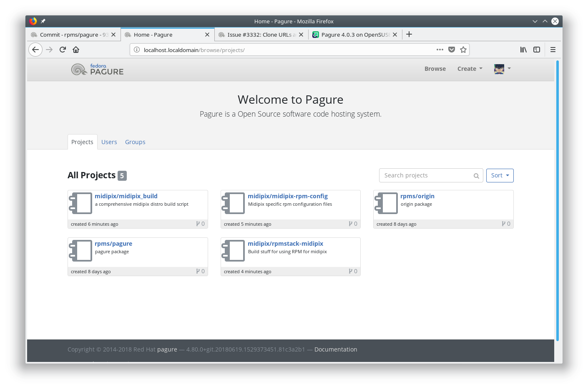This screenshot has height=389, width=588.
Task: Click the page vertical scrollbar
Action: tap(558, 200)
